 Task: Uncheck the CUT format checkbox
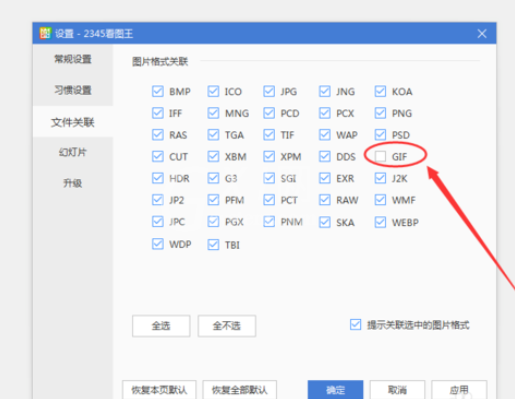click(x=158, y=156)
